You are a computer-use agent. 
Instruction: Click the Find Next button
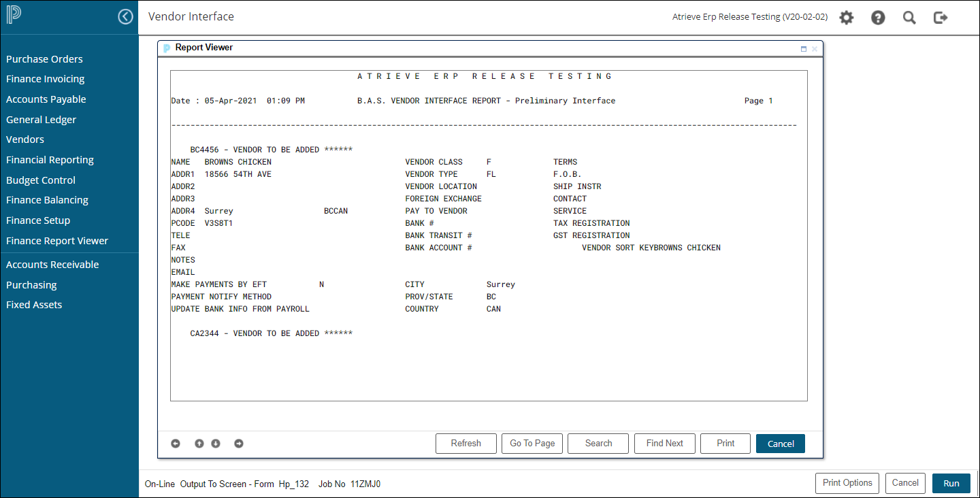(664, 444)
